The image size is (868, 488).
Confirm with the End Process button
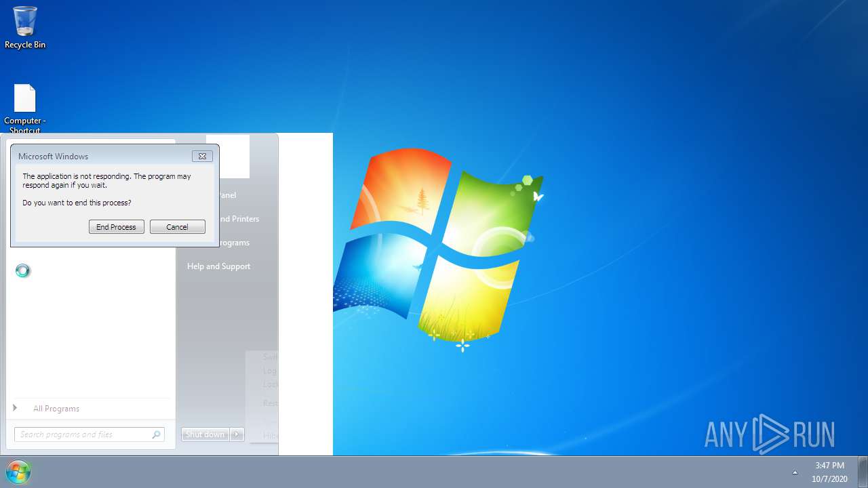[x=117, y=227]
